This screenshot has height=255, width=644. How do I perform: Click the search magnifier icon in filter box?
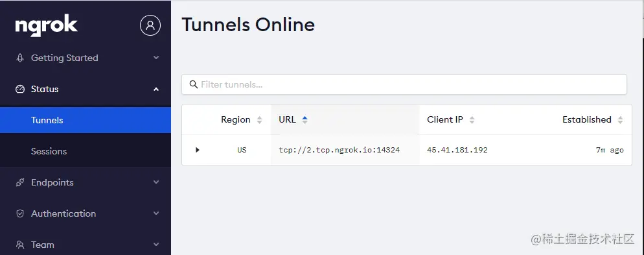coord(194,84)
